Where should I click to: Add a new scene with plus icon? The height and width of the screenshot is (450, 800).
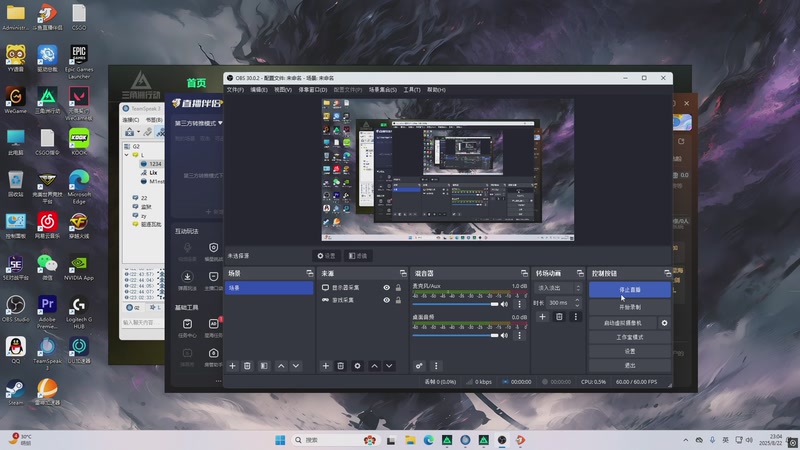click(x=233, y=366)
